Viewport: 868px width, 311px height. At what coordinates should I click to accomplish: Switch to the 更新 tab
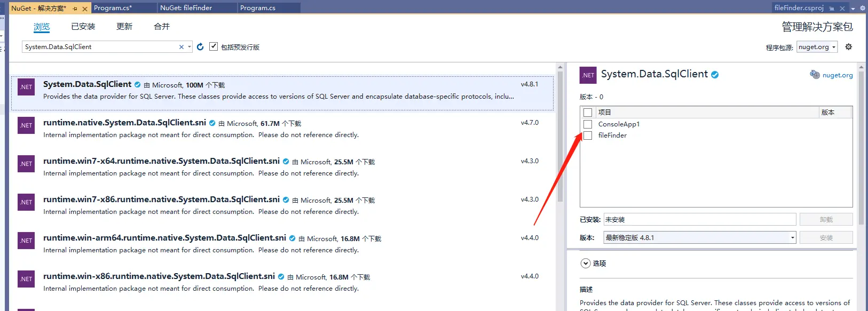pos(124,27)
